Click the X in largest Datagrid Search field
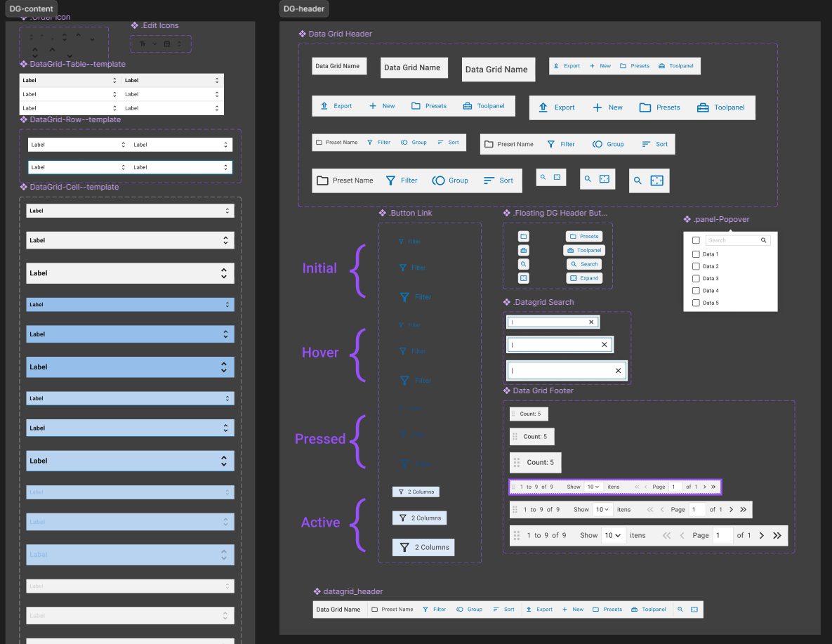This screenshot has width=832, height=644. (x=618, y=371)
